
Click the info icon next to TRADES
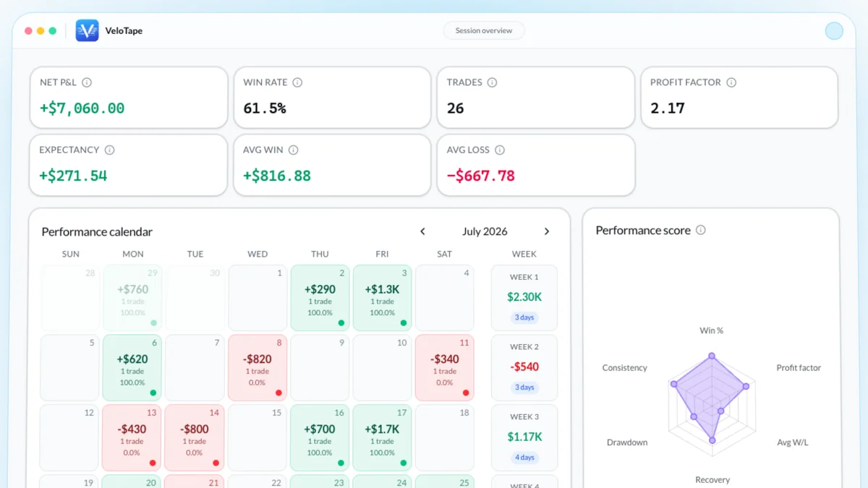(492, 82)
